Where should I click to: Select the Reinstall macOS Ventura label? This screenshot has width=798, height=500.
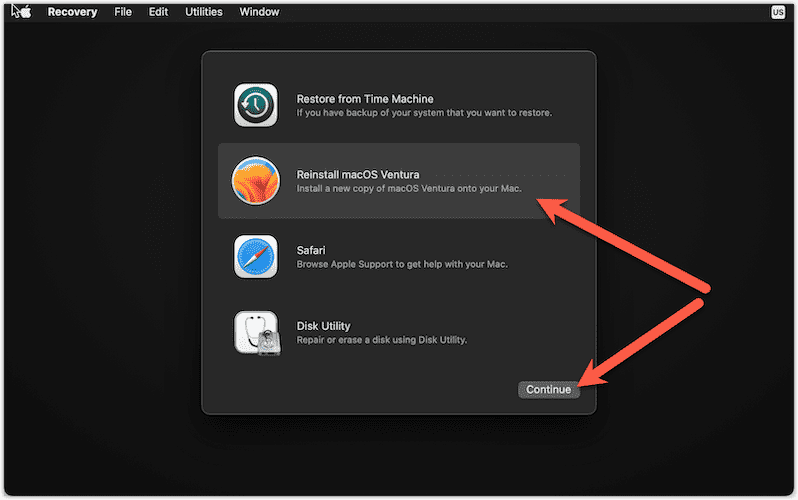358,175
